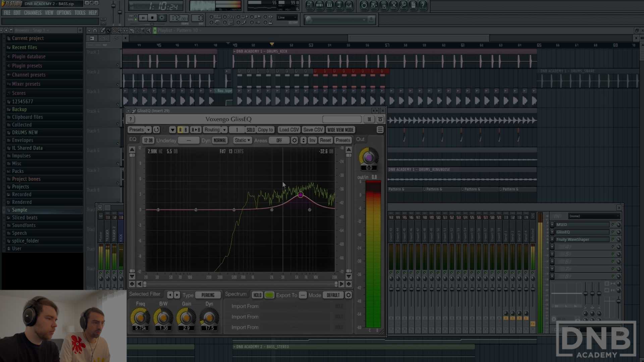Toggle the Spectrum HOLD button

257,295
